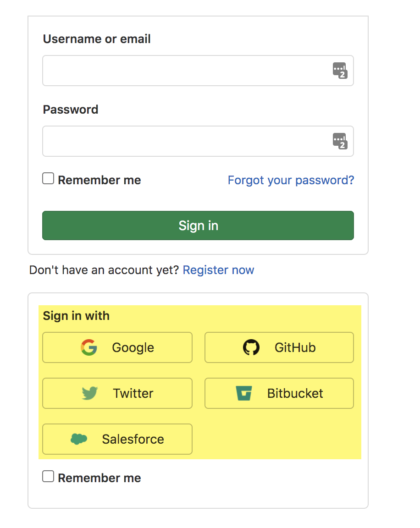The height and width of the screenshot is (528, 420).
Task: Click "Remember me" label text below Salesforce
Action: 99,478
